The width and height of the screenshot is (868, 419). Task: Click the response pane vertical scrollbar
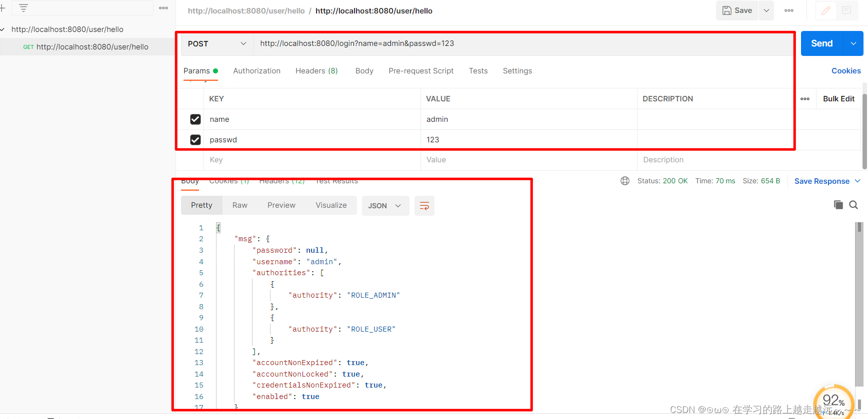(x=859, y=305)
